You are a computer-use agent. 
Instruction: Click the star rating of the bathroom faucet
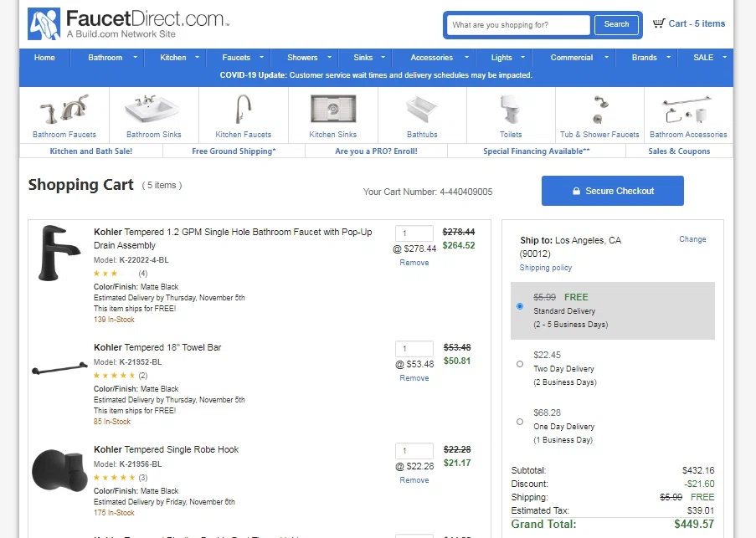pyautogui.click(x=113, y=273)
